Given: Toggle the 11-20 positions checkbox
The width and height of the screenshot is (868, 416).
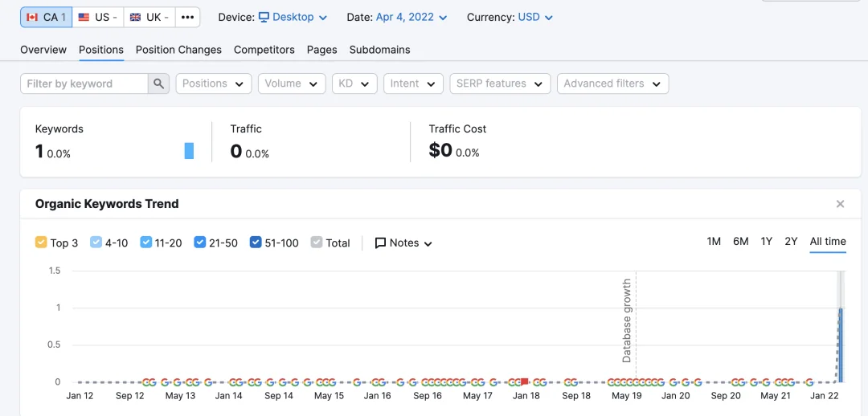Looking at the screenshot, I should click(146, 243).
